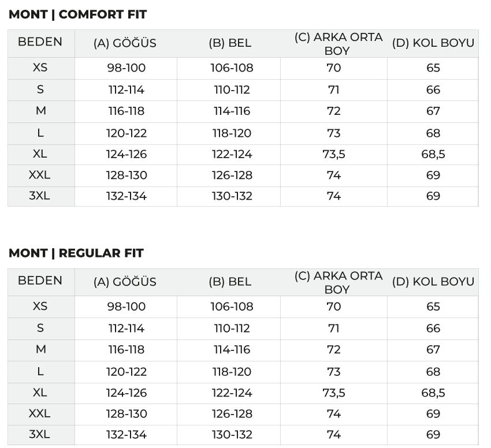Select the S size cell in Comfort Fit table
Screen dimensions: 491x448
pyautogui.click(x=40, y=89)
